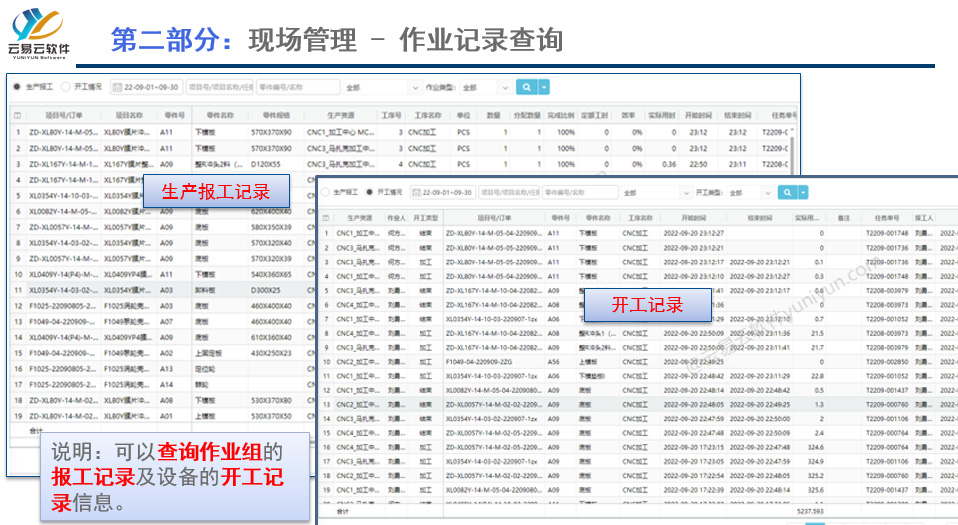Select cell D120X55 in back window row 3
The image size is (958, 525).
click(x=266, y=164)
